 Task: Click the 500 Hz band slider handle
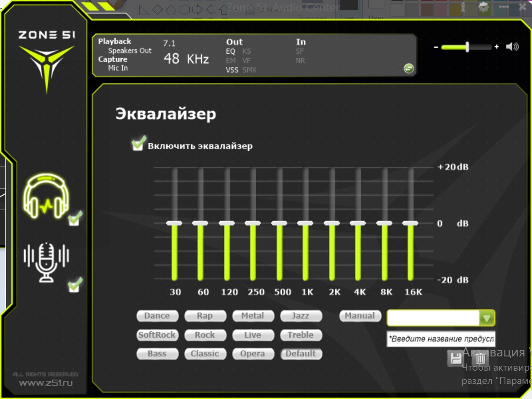pyautogui.click(x=280, y=223)
